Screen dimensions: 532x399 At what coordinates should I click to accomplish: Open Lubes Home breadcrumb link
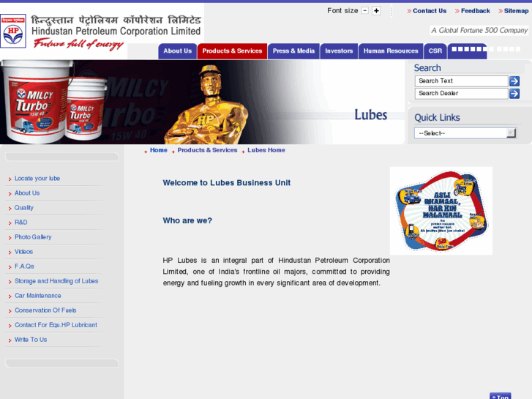pos(266,150)
